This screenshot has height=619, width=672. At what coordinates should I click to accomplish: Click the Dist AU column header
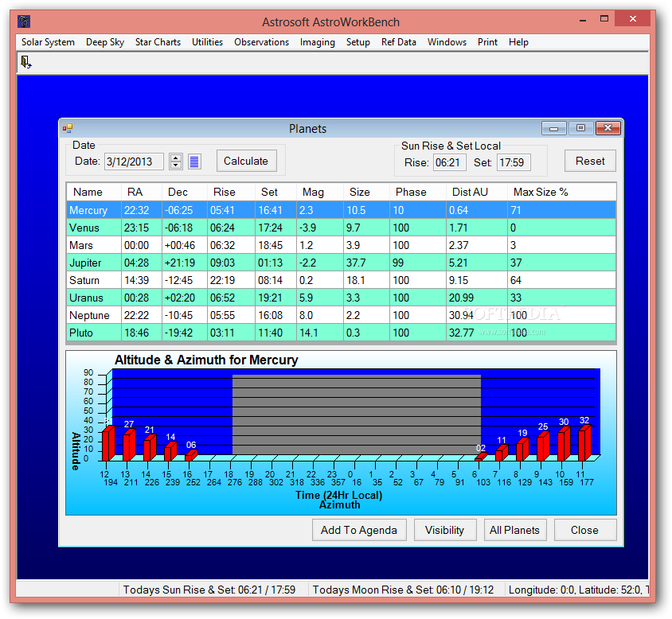click(x=477, y=192)
